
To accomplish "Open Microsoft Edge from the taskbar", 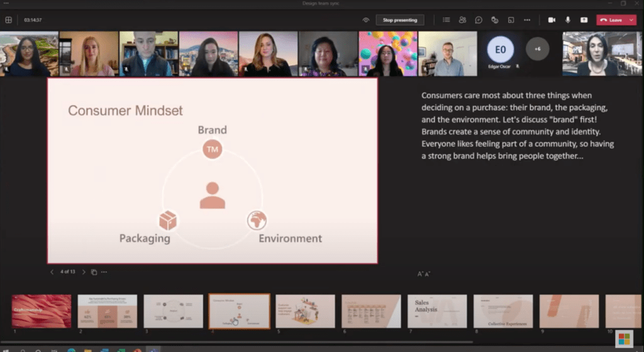I will pos(70,349).
